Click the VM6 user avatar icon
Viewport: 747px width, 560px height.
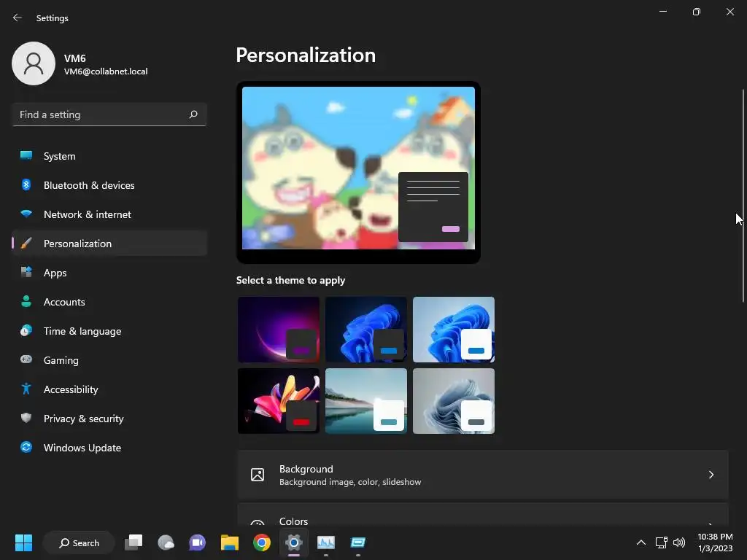click(34, 63)
